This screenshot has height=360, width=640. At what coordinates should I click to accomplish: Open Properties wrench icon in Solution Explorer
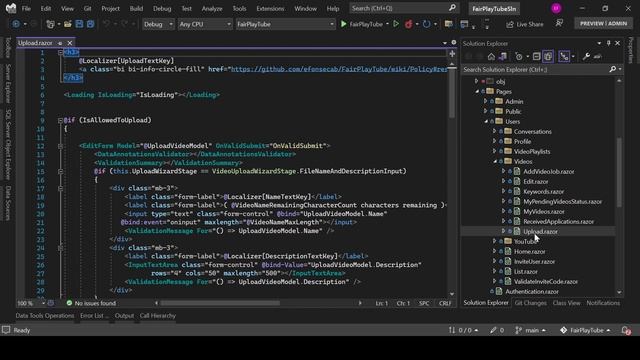(586, 56)
